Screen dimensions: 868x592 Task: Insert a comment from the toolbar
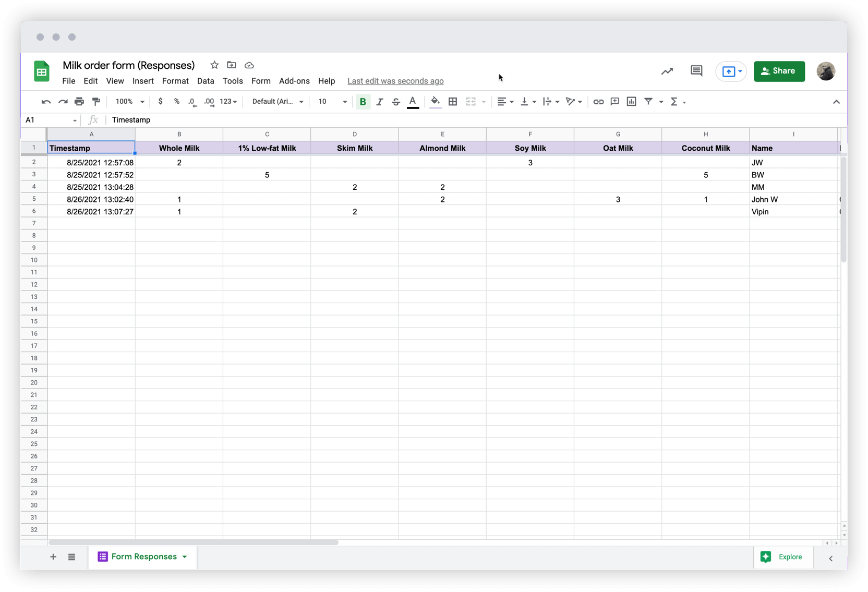(x=614, y=101)
